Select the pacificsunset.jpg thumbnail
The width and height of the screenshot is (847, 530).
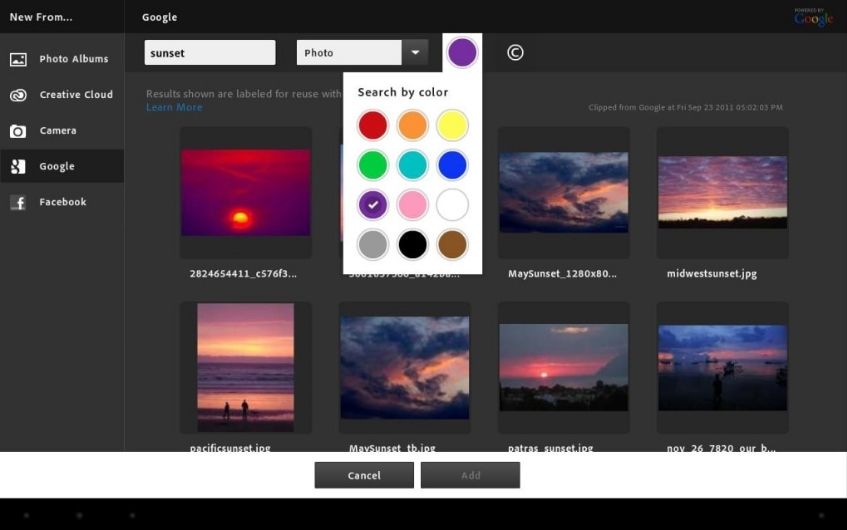pos(245,367)
